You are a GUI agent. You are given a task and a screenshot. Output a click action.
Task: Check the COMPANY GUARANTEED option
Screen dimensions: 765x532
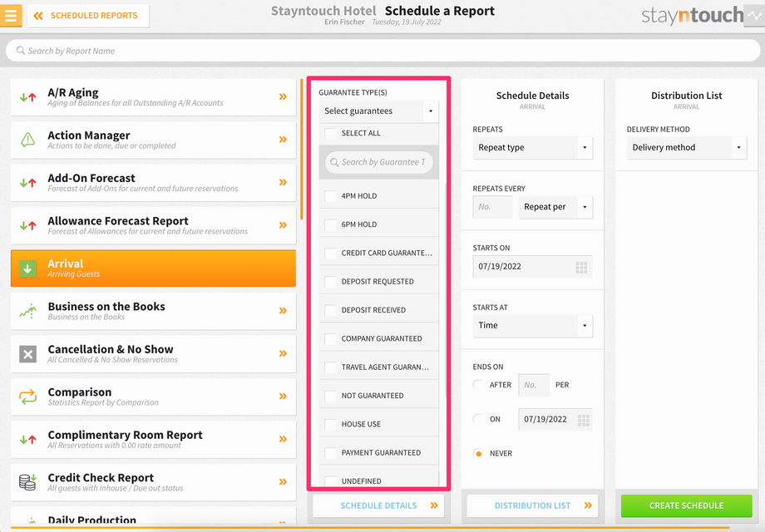(330, 339)
